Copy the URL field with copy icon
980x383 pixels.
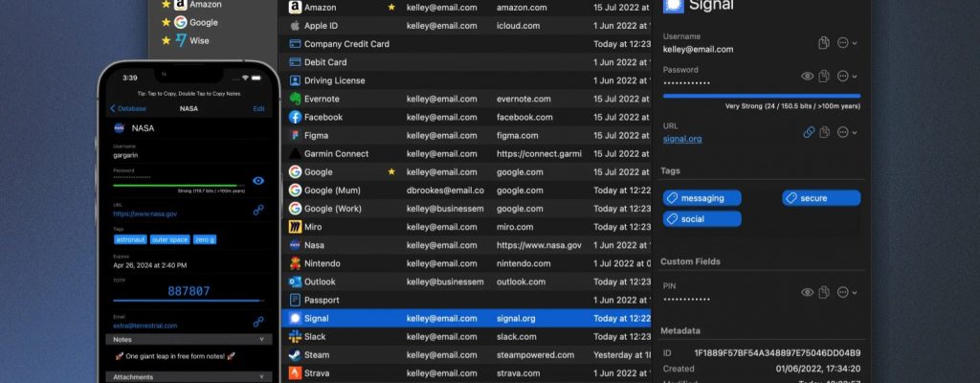coord(823,132)
